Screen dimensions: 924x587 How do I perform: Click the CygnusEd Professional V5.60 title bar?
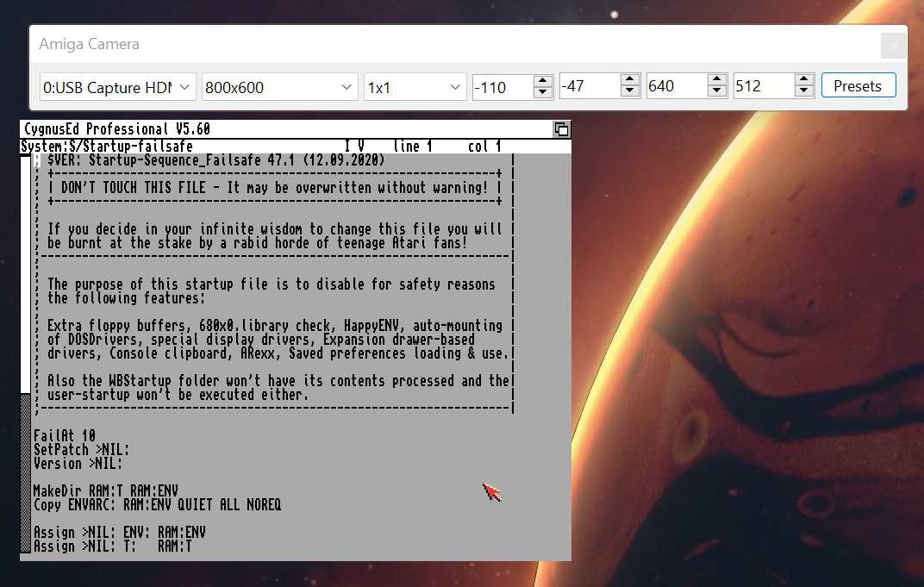(x=287, y=129)
